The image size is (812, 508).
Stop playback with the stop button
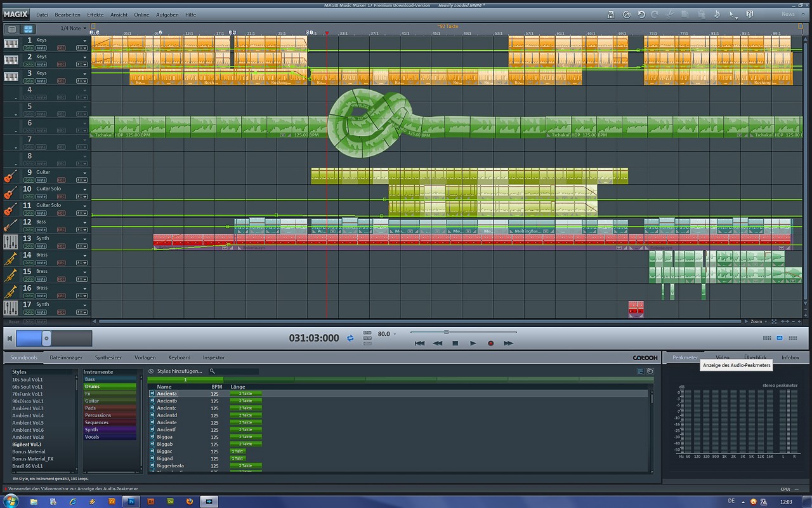coord(455,343)
